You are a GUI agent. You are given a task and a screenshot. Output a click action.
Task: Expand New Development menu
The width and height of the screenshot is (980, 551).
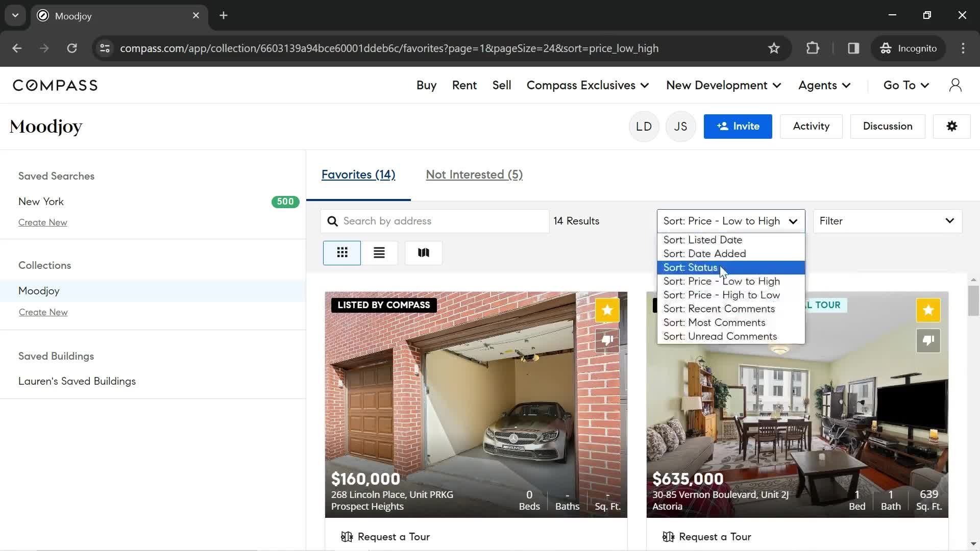(723, 85)
